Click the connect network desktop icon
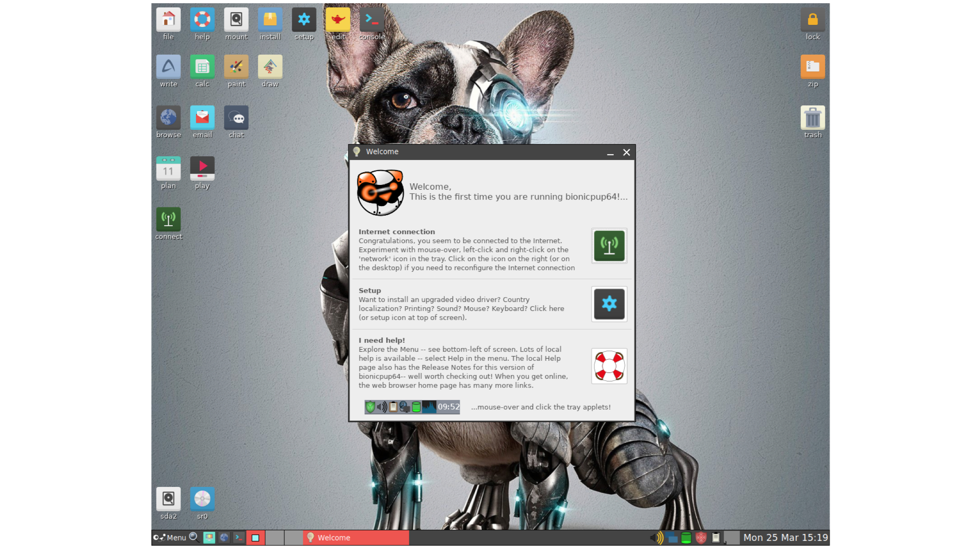 click(168, 220)
